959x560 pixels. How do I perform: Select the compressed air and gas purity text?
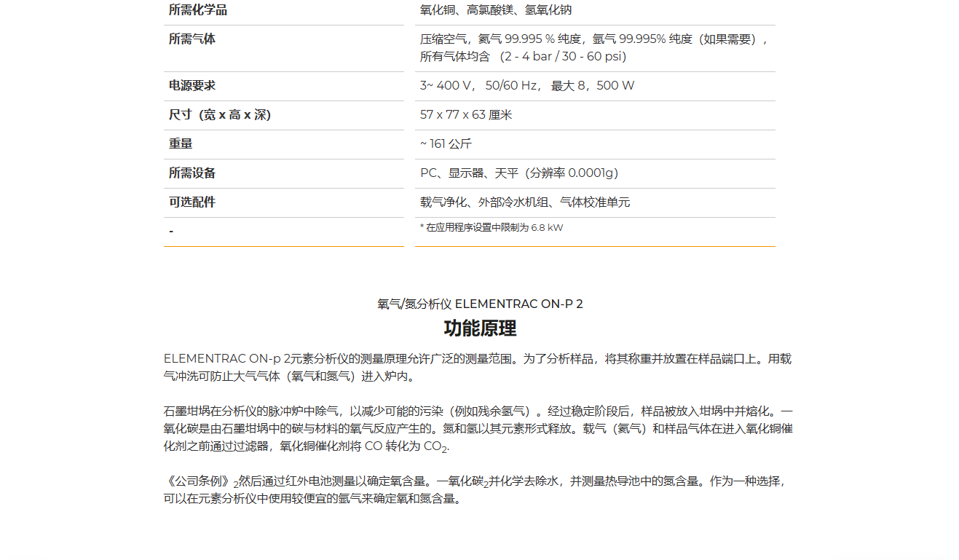coord(594,48)
